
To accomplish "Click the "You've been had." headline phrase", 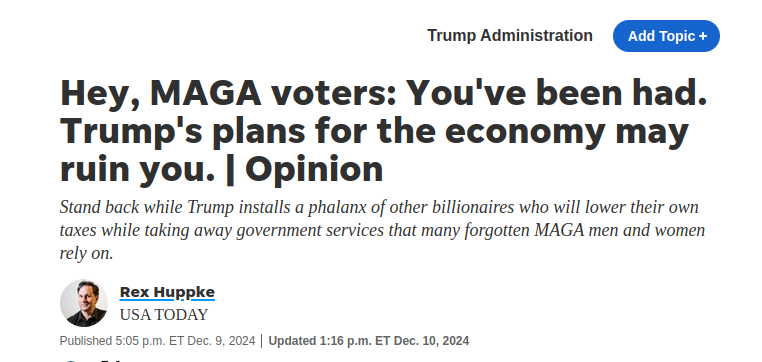I will (556, 93).
